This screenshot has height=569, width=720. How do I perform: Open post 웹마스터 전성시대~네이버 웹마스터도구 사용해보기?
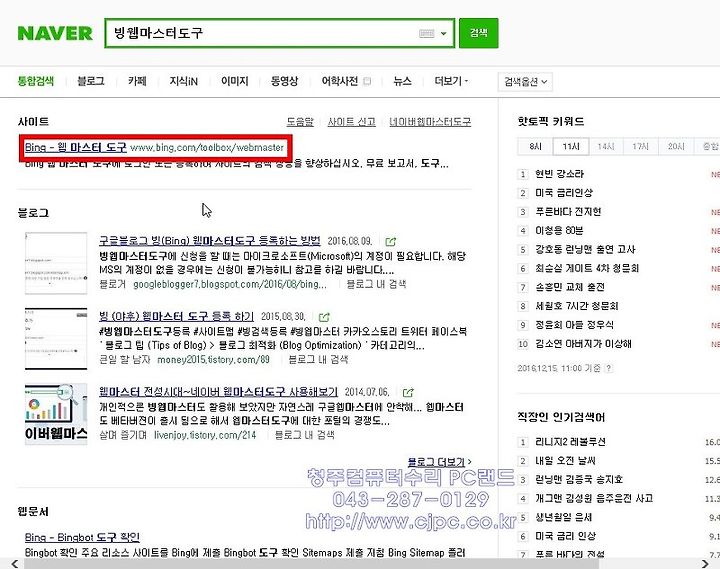219,392
